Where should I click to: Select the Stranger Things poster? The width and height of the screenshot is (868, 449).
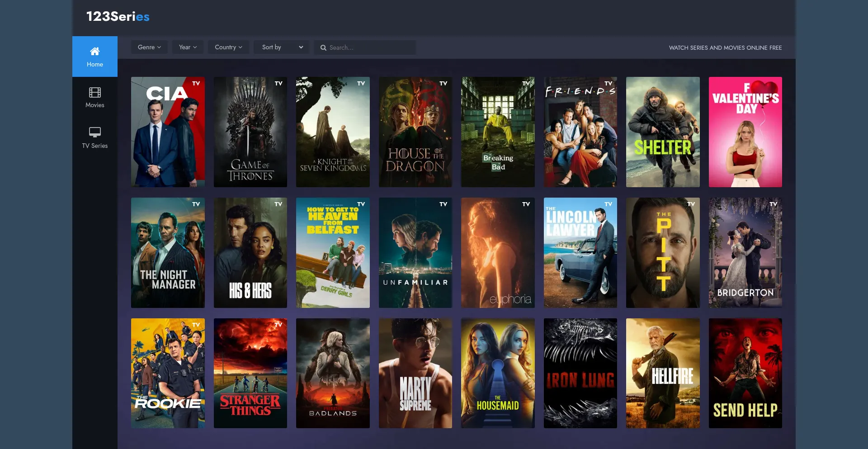[x=250, y=373]
